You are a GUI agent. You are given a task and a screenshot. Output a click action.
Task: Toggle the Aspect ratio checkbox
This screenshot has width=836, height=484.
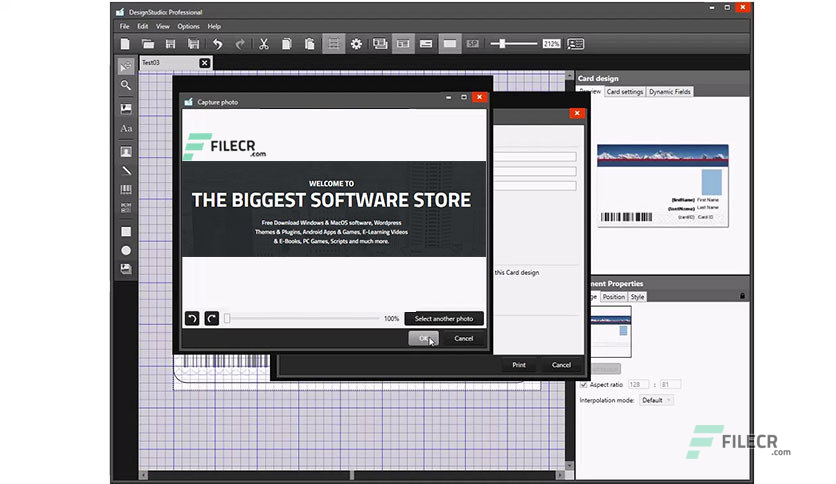tap(583, 384)
